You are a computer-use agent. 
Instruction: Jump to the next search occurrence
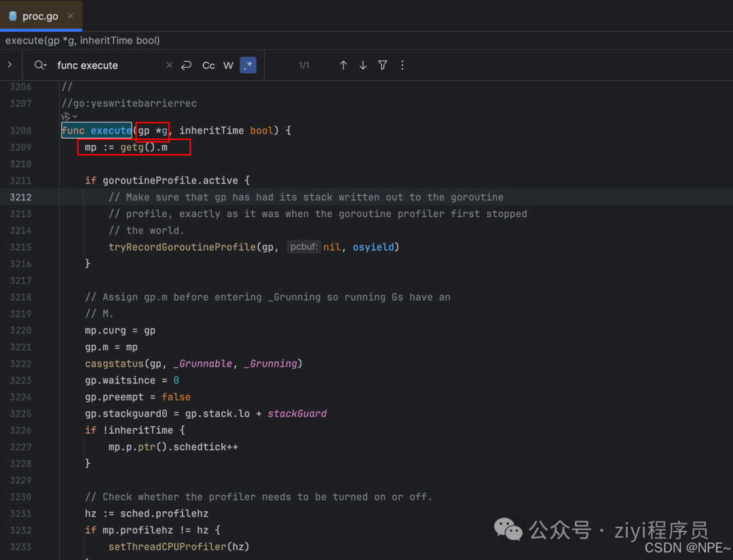(363, 65)
